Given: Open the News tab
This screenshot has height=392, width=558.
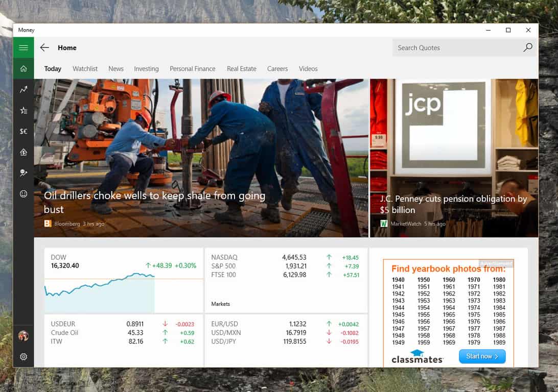Looking at the screenshot, I should click(x=116, y=68).
